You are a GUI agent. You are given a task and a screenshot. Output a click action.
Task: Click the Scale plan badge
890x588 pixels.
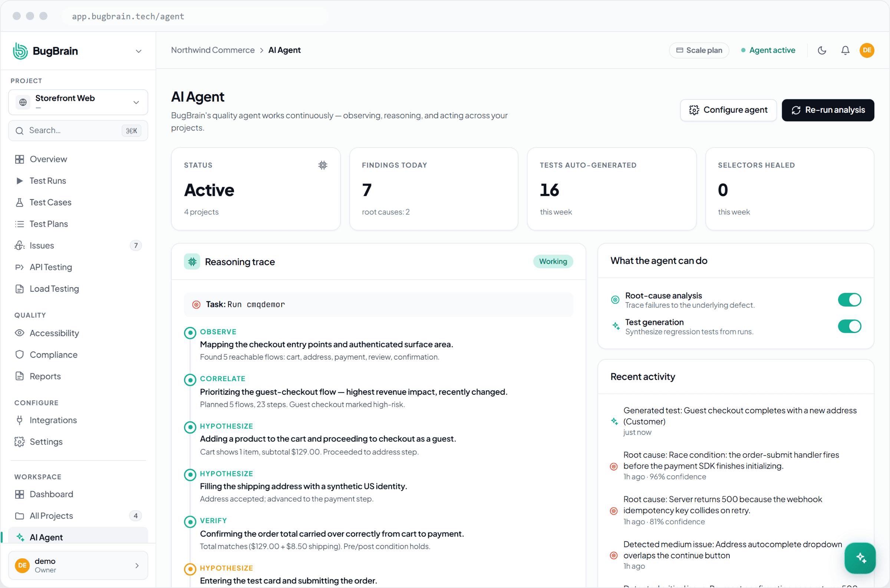click(x=699, y=50)
